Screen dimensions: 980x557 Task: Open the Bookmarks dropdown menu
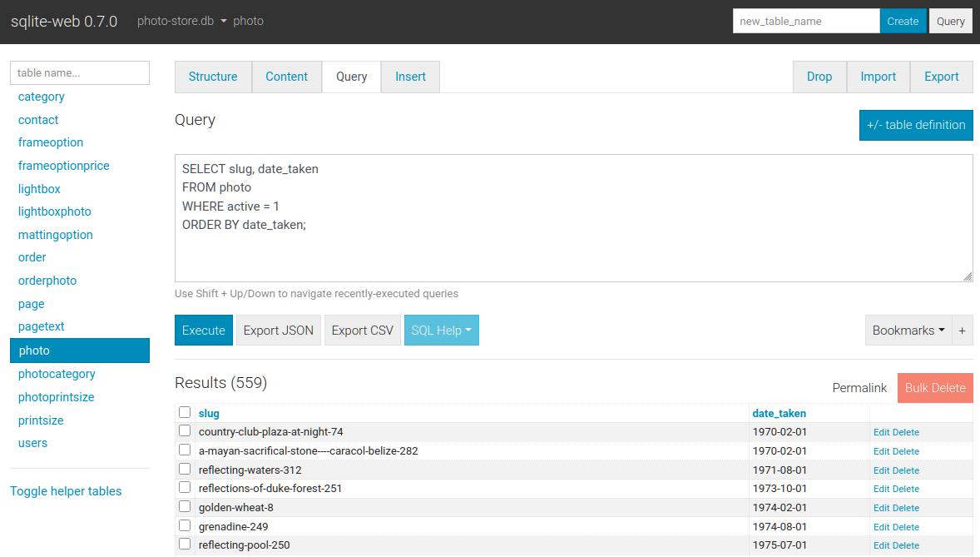pyautogui.click(x=908, y=331)
